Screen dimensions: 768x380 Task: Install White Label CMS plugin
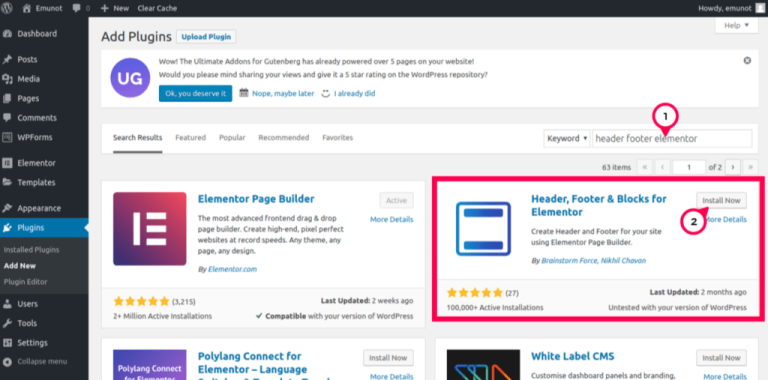click(x=721, y=358)
